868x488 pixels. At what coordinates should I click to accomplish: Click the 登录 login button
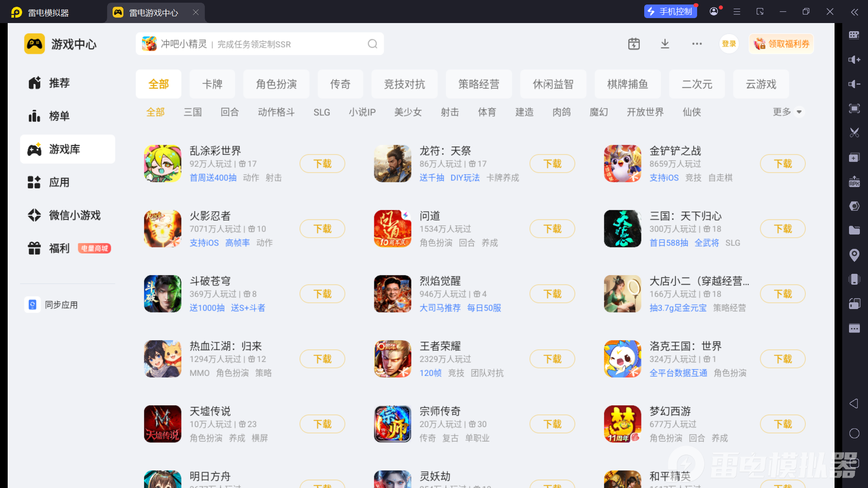pyautogui.click(x=729, y=44)
